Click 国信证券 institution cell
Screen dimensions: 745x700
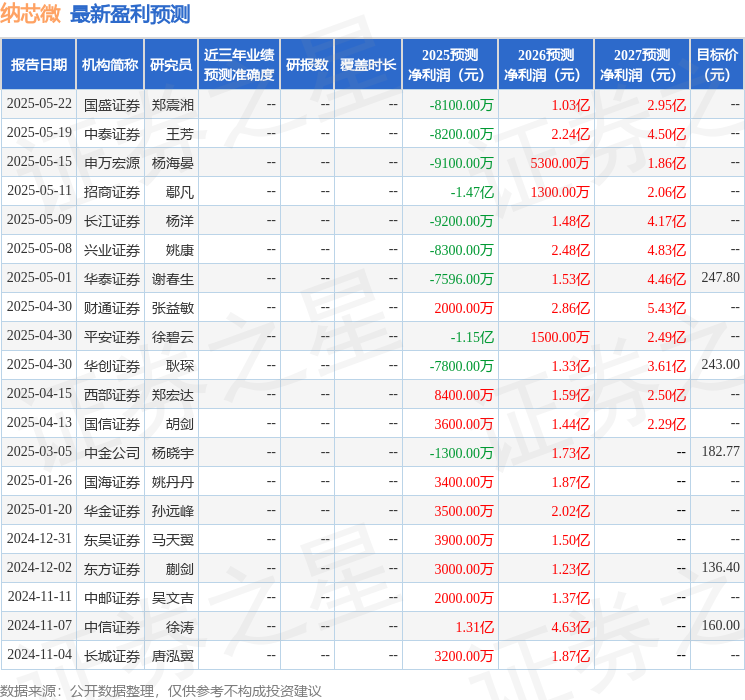tap(112, 424)
